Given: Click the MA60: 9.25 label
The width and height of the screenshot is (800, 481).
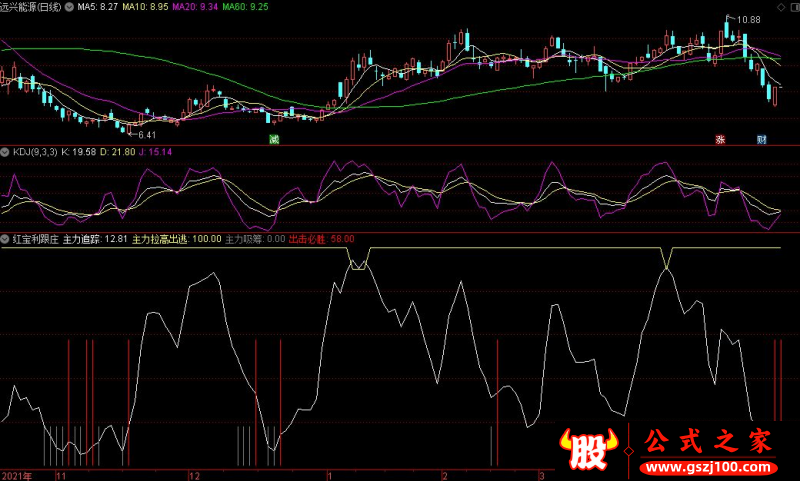Looking at the screenshot, I should point(245,7).
